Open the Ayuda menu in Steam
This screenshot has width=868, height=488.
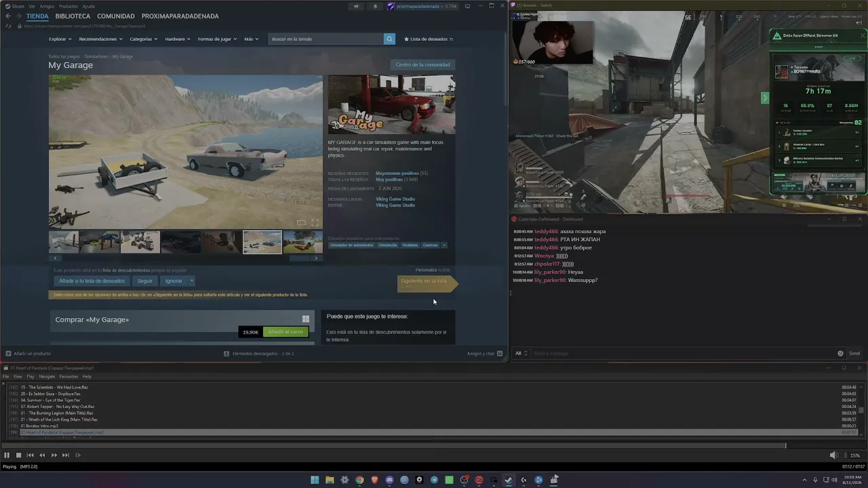click(x=88, y=6)
